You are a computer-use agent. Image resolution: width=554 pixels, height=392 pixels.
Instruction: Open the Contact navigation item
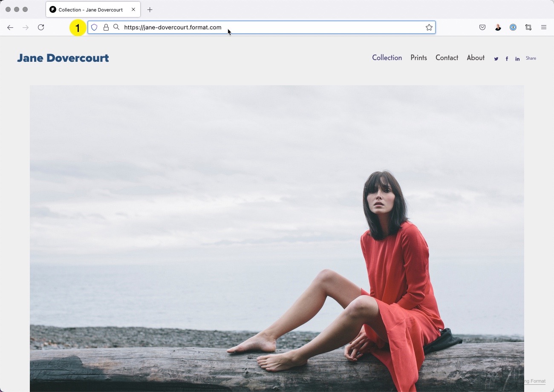(447, 58)
